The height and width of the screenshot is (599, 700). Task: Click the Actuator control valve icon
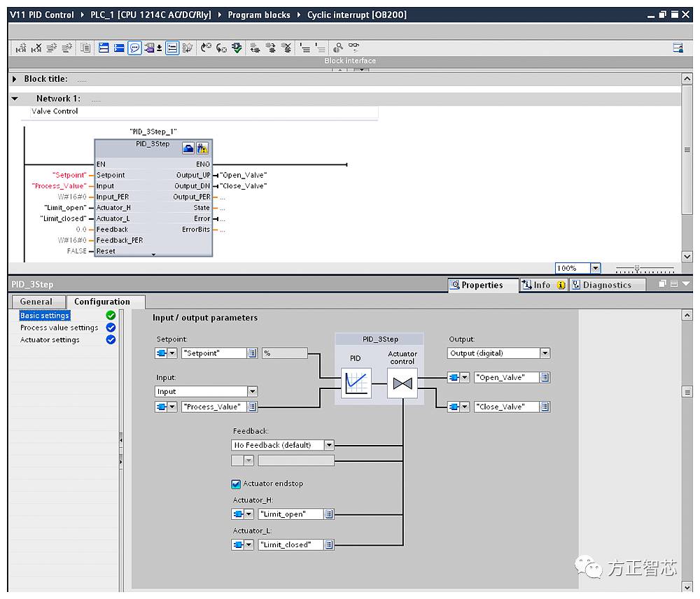pyautogui.click(x=402, y=383)
